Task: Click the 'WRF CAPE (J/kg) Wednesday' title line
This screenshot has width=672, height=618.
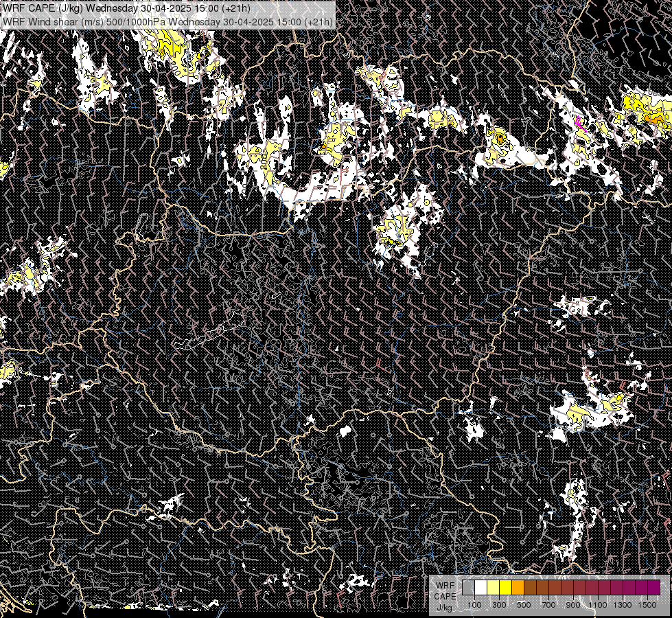Action: click(x=126, y=8)
